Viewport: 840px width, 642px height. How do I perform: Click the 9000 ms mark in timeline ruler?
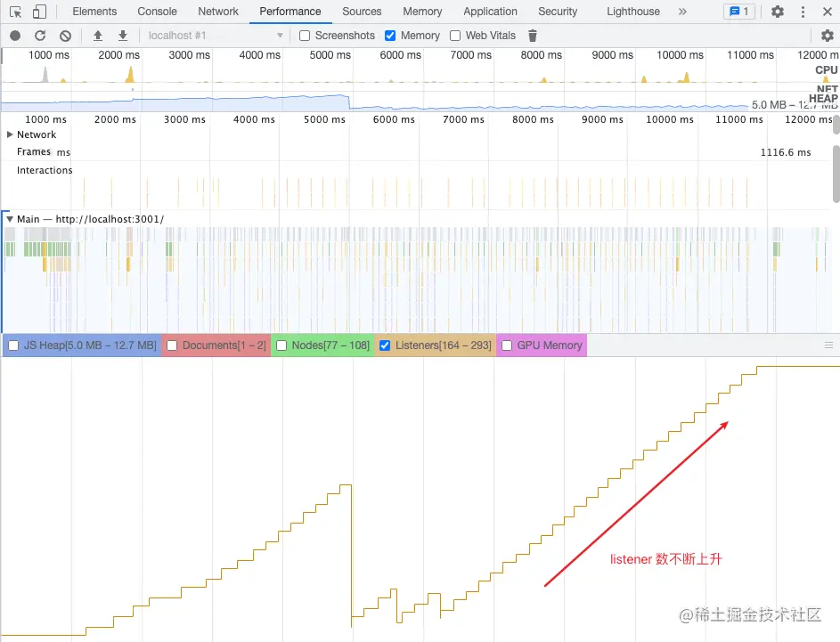602,120
